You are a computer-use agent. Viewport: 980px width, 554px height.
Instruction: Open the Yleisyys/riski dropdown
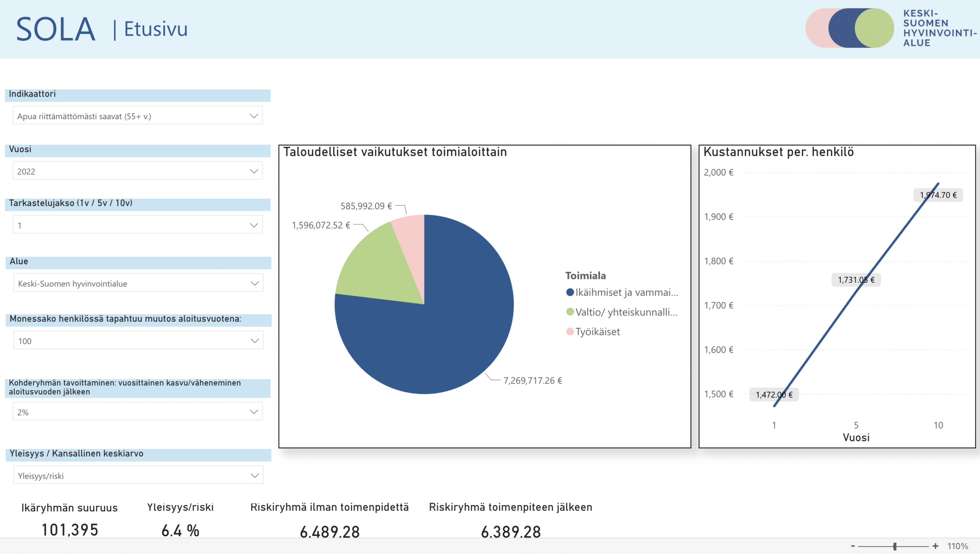click(x=254, y=475)
